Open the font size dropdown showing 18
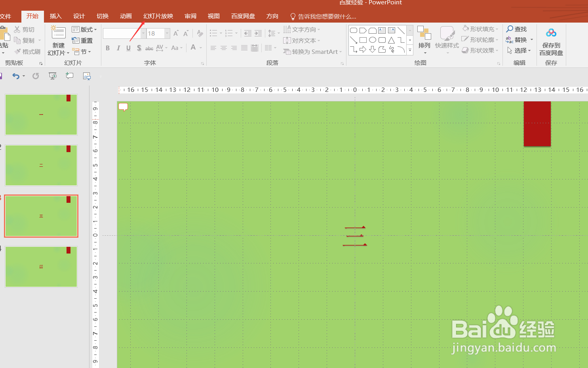This screenshot has height=368, width=588. coord(167,33)
